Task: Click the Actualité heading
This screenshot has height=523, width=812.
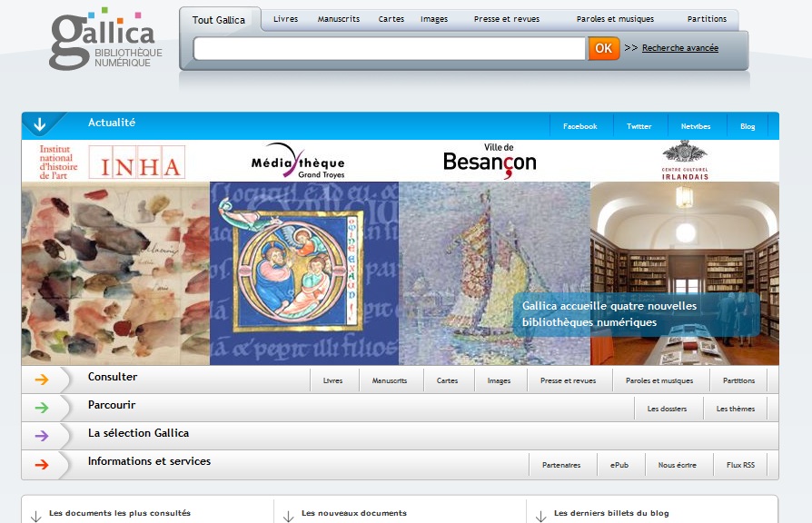Action: click(x=112, y=123)
